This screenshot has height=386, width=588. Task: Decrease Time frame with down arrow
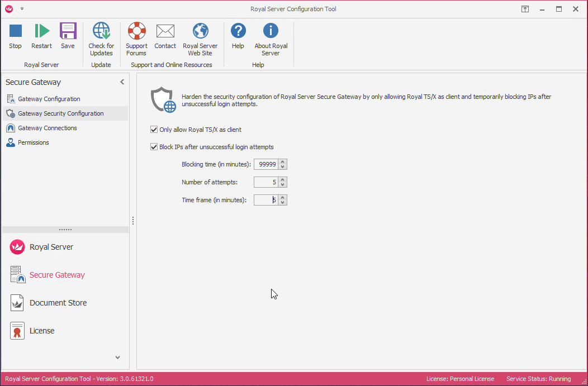[283, 202]
